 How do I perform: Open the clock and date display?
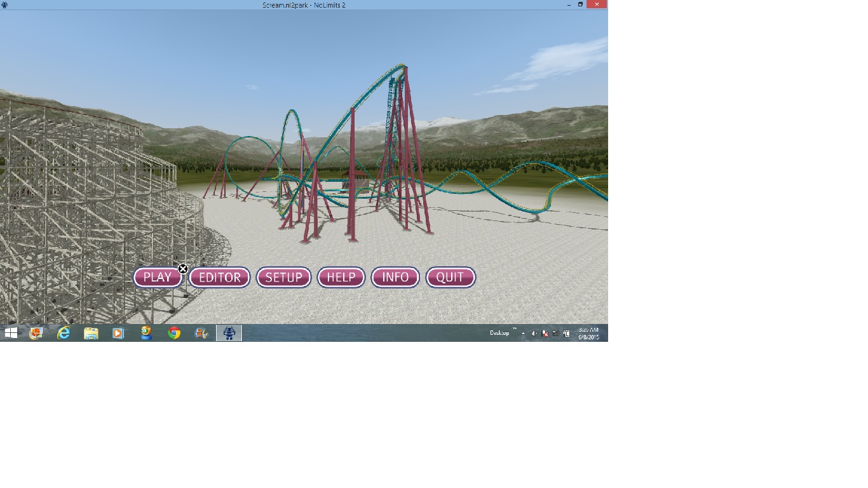(x=588, y=334)
